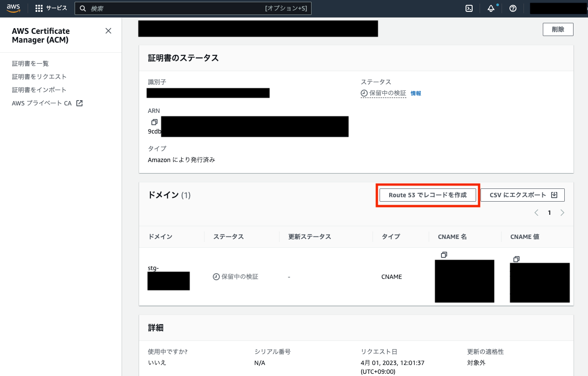Open the help question mark icon
Viewport: 588px width, 376px height.
click(x=513, y=8)
